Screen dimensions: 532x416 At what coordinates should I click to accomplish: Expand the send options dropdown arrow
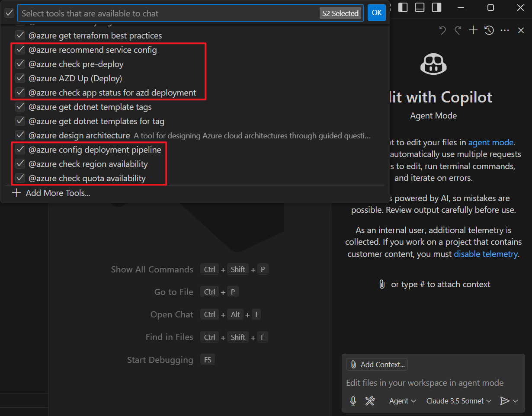point(515,401)
